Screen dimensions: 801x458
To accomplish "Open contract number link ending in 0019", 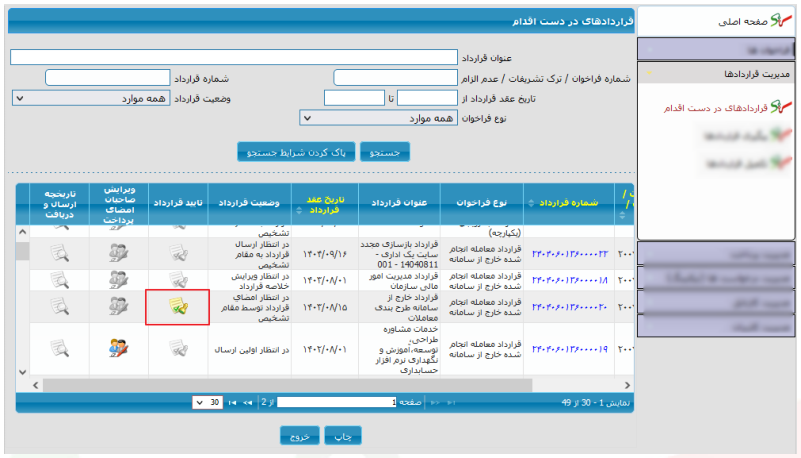I will 570,349.
